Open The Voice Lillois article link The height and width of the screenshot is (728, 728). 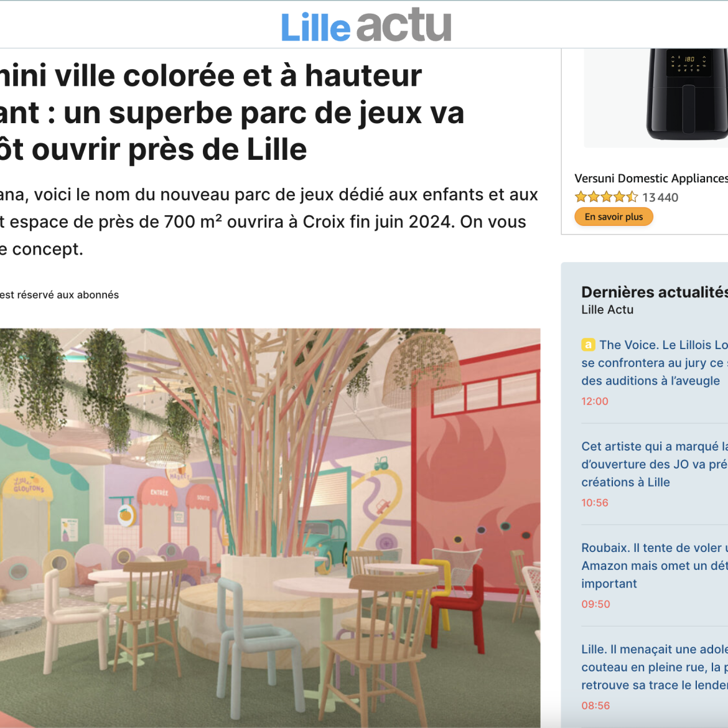(655, 363)
